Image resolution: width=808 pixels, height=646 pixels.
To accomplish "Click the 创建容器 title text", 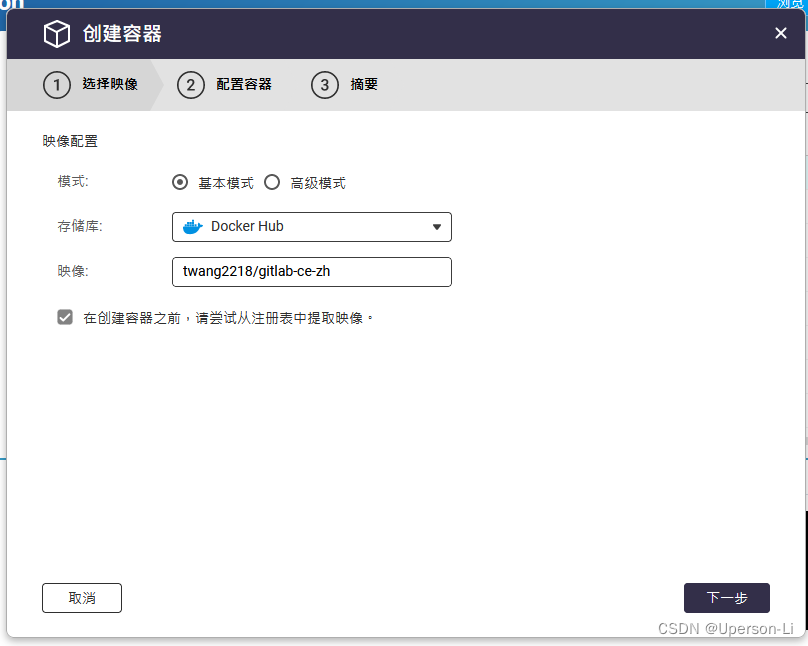I will (122, 34).
